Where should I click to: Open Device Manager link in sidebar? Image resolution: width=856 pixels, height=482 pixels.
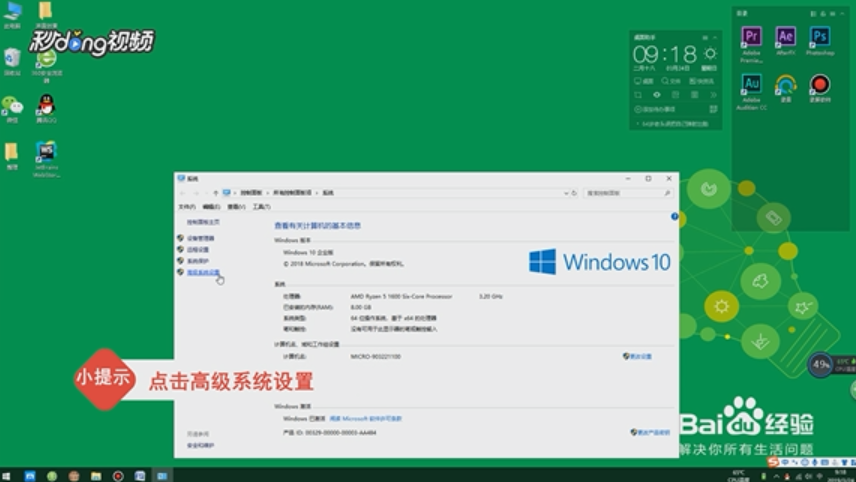(200, 238)
